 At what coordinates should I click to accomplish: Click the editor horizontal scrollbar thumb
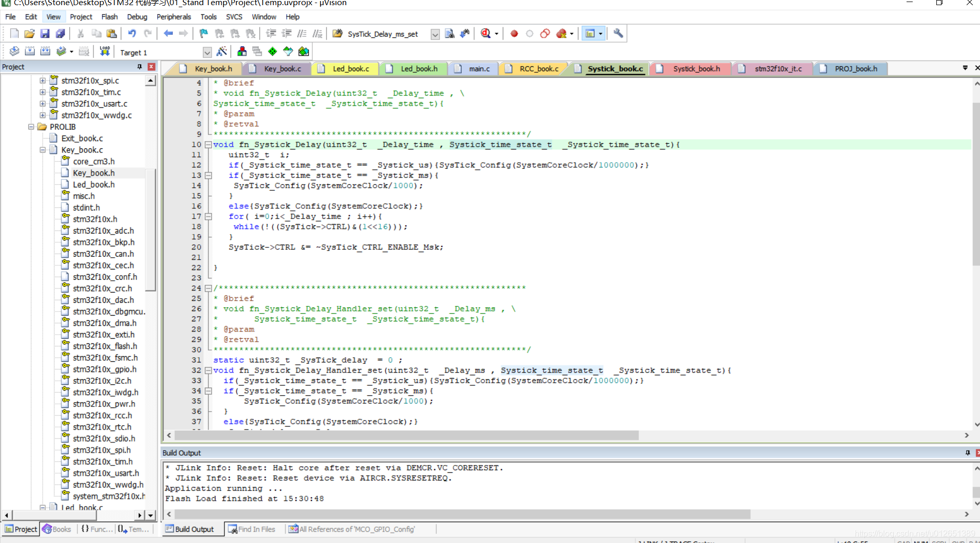click(406, 435)
